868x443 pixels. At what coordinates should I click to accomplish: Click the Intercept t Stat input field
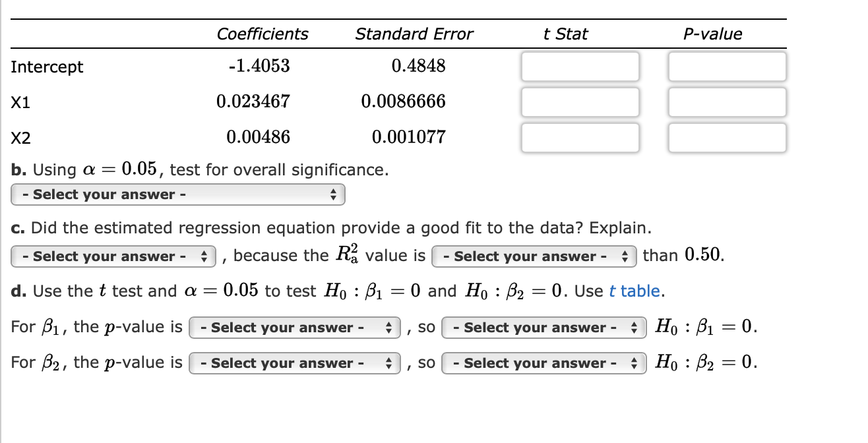point(580,66)
